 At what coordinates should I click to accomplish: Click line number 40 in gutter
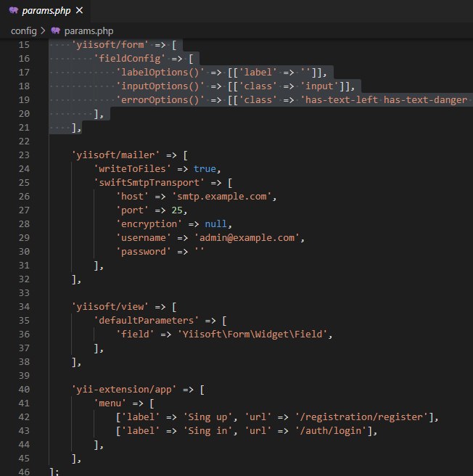[24, 390]
